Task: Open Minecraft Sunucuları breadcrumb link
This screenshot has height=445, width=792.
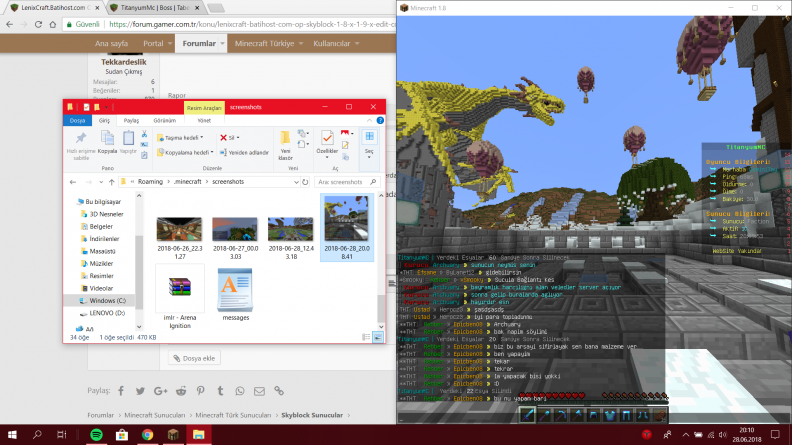Action: coord(155,415)
